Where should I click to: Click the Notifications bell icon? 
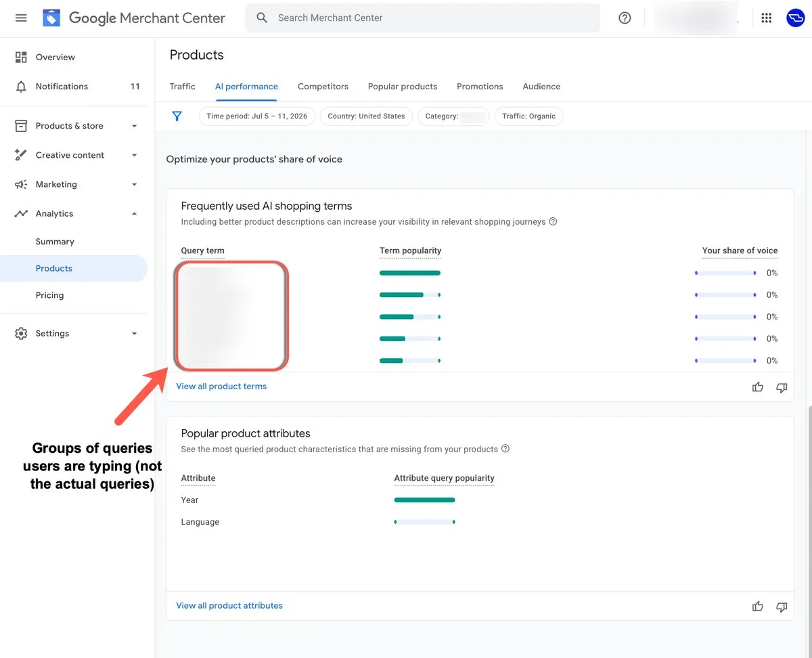point(21,87)
